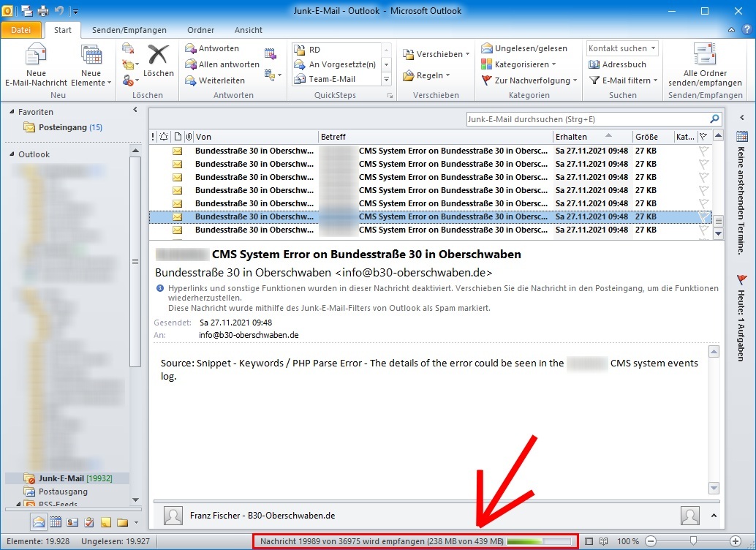
Task: Minimize the ribbon with the caret icon
Action: pyautogui.click(x=731, y=30)
